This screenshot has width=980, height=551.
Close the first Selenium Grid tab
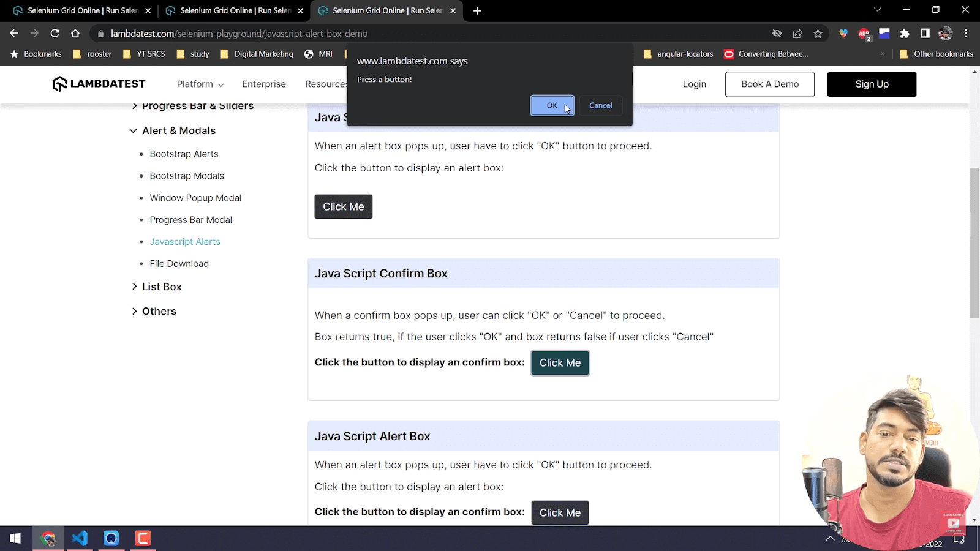pos(148,11)
